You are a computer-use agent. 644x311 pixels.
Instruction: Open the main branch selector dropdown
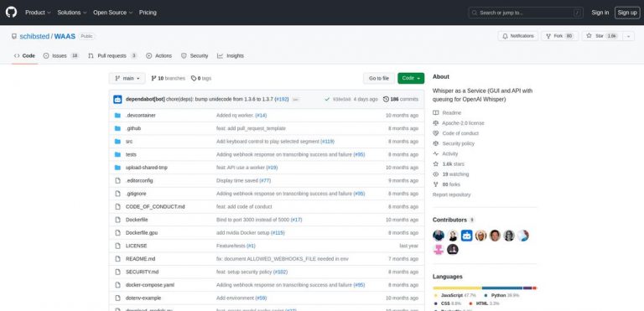pos(127,78)
